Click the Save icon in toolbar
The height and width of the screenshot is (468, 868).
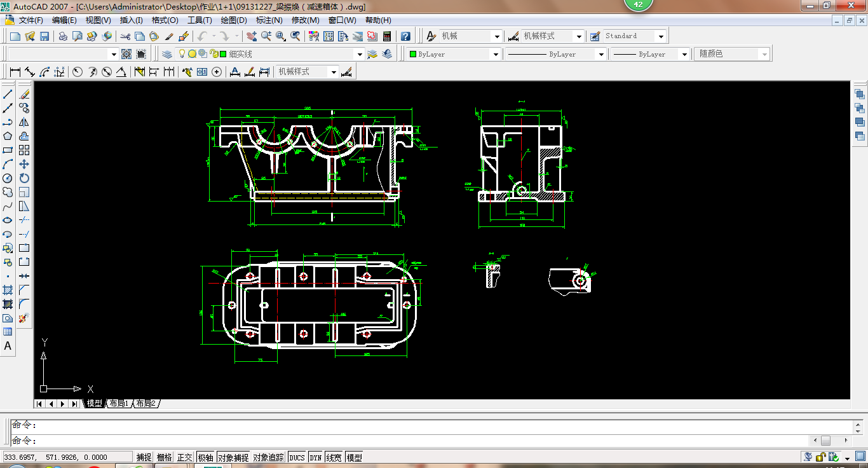[44, 36]
